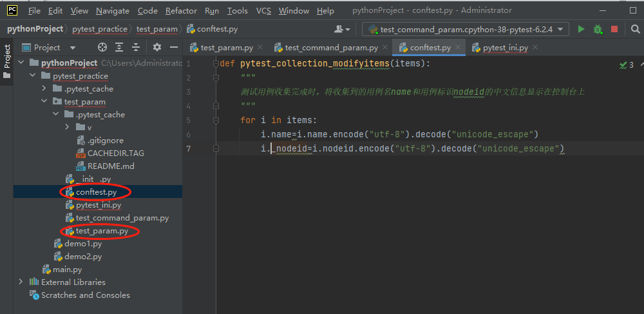Image resolution: width=644 pixels, height=314 pixels.
Task: Toggle fold marker on line 1 def
Action: 216,64
